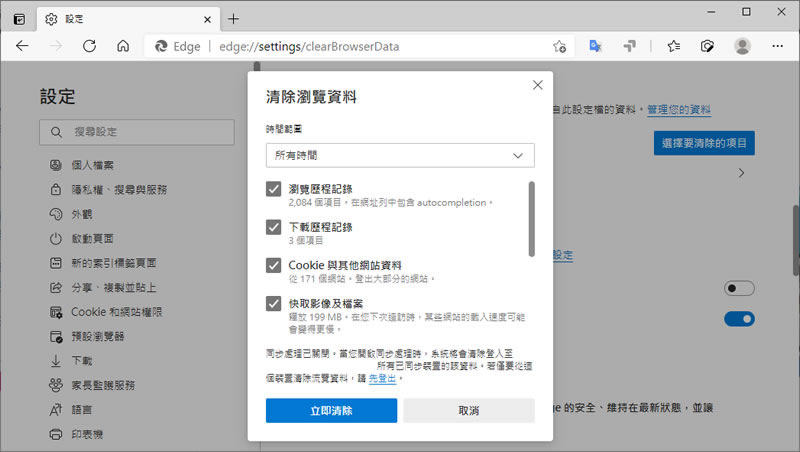Click the browser refresh icon

click(89, 46)
